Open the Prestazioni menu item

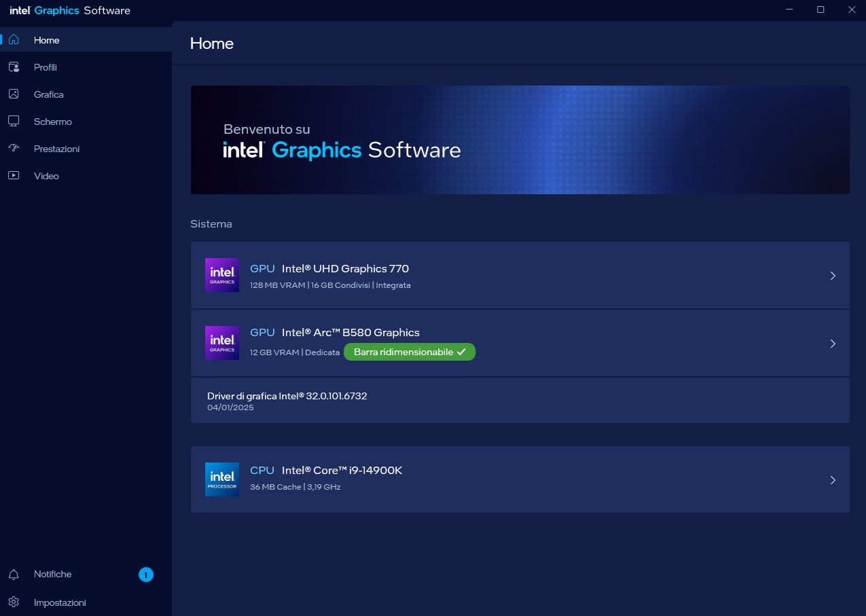click(56, 149)
